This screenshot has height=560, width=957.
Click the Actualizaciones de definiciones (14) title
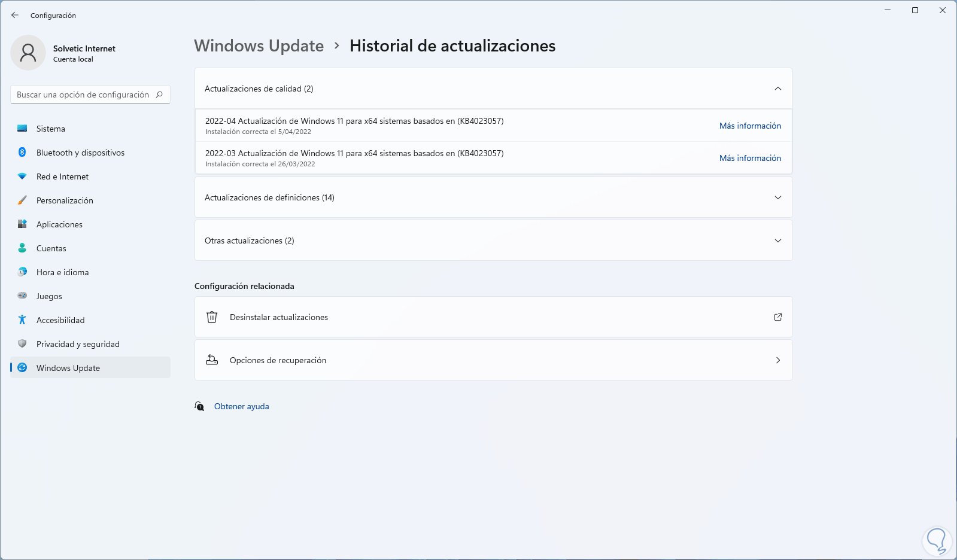tap(269, 197)
